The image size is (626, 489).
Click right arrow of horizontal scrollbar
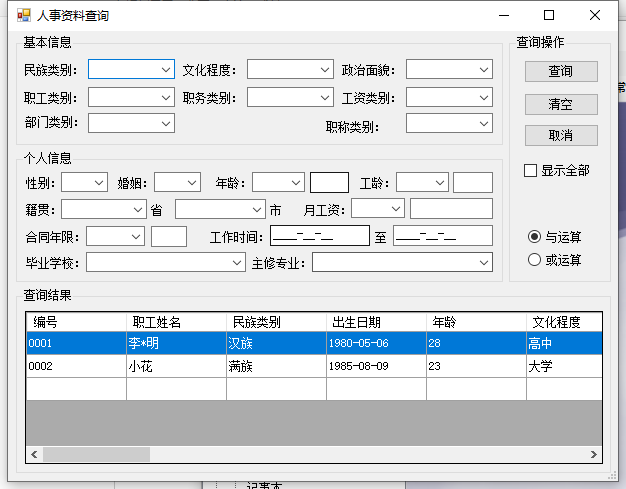tap(595, 454)
